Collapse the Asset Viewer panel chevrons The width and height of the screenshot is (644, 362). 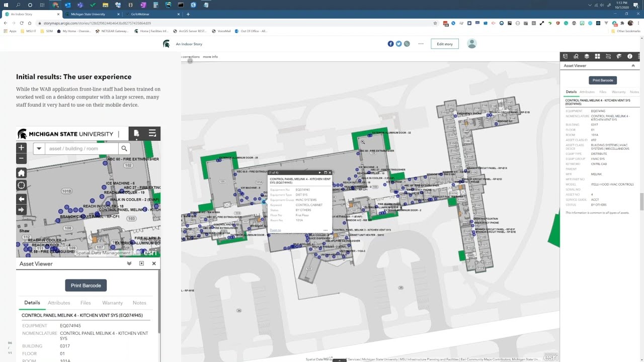[129, 263]
